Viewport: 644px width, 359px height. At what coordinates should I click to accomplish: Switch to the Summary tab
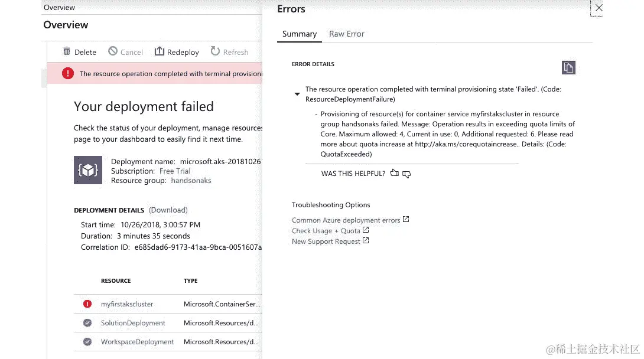pos(300,34)
